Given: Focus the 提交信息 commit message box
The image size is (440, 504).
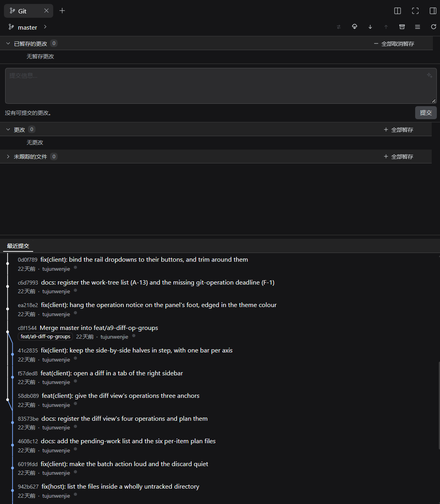Looking at the screenshot, I should pos(221,86).
